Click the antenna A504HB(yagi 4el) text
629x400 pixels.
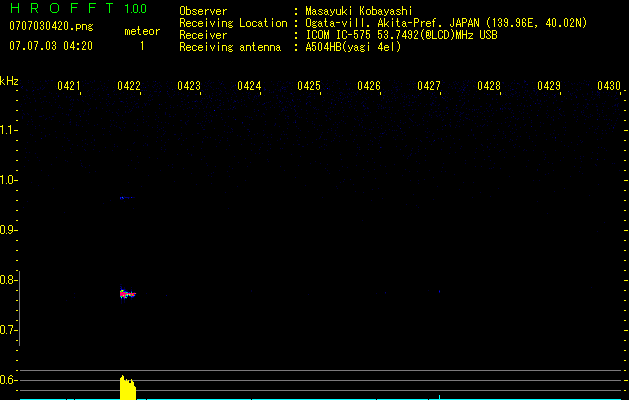tap(353, 47)
